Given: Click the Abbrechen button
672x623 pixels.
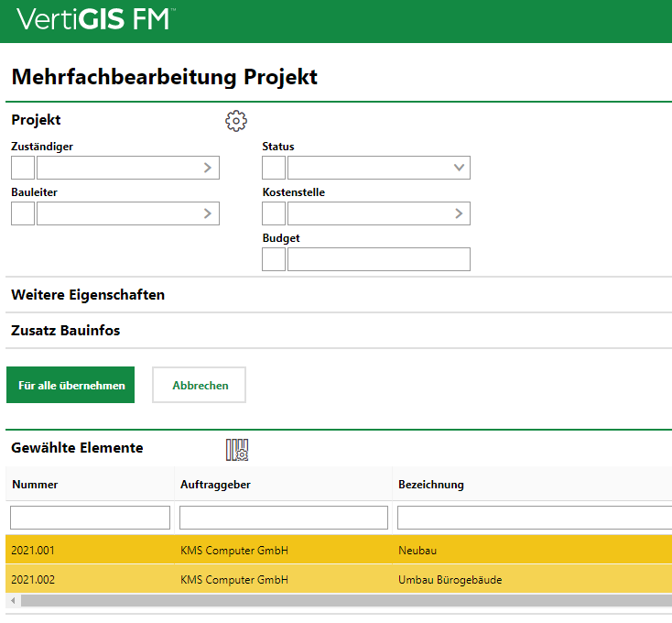Looking at the screenshot, I should click(200, 385).
